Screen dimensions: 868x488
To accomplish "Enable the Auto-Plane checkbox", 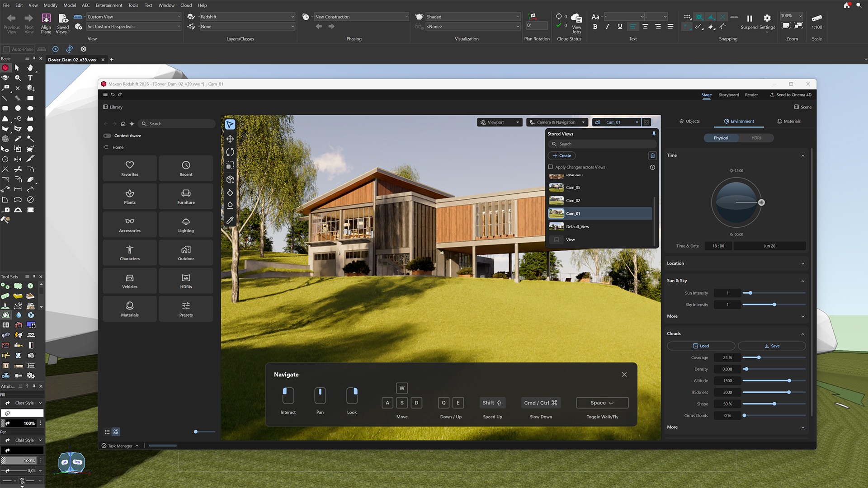I will point(6,49).
